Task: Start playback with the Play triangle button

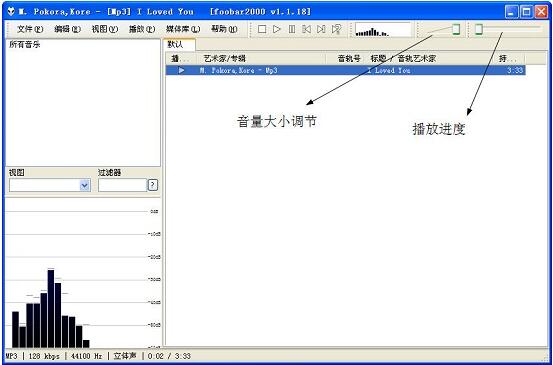Action: [277, 29]
